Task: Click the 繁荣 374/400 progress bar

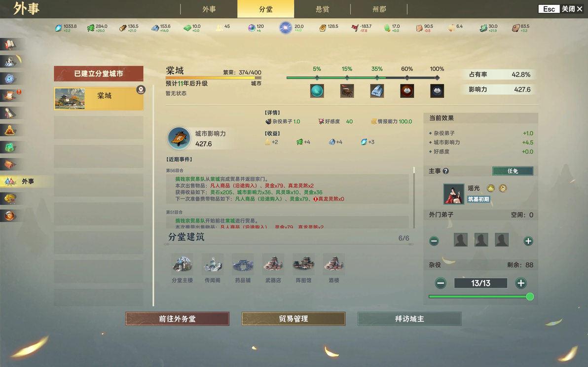Action: tap(214, 77)
